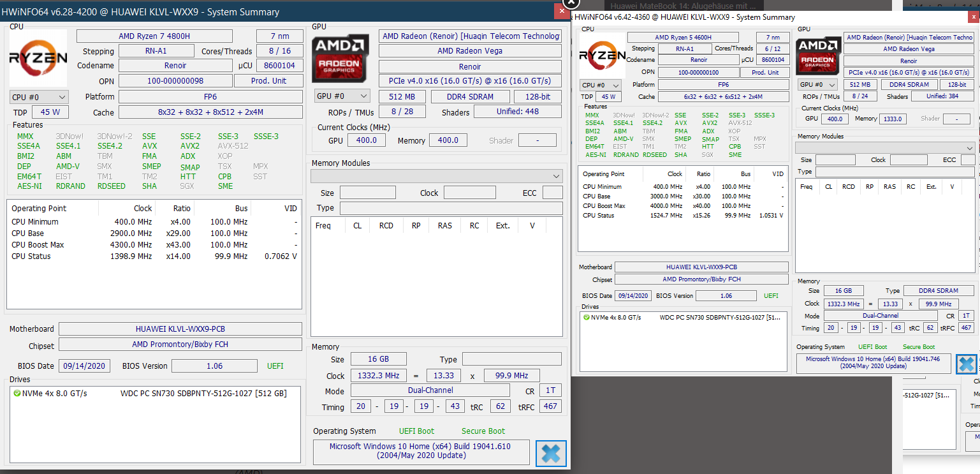Click the Shaders value Unified: 448
980x474 pixels.
point(518,112)
